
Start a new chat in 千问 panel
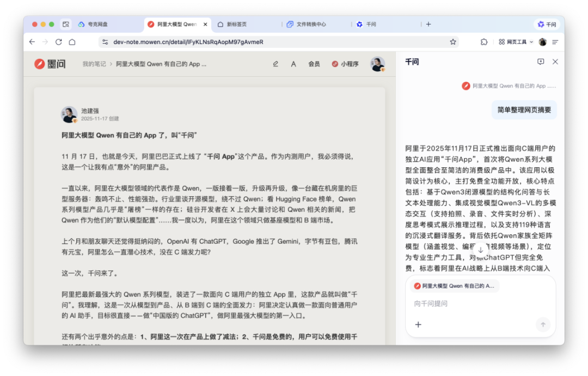click(x=541, y=62)
